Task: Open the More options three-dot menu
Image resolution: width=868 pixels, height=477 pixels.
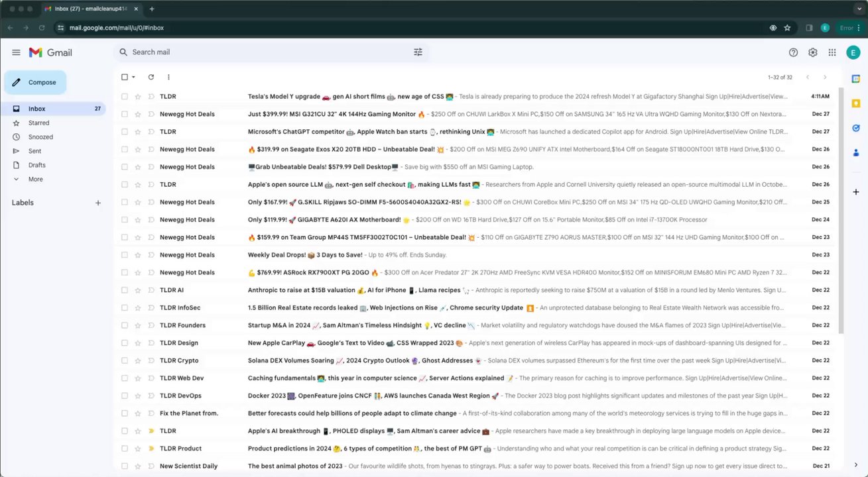Action: click(168, 78)
